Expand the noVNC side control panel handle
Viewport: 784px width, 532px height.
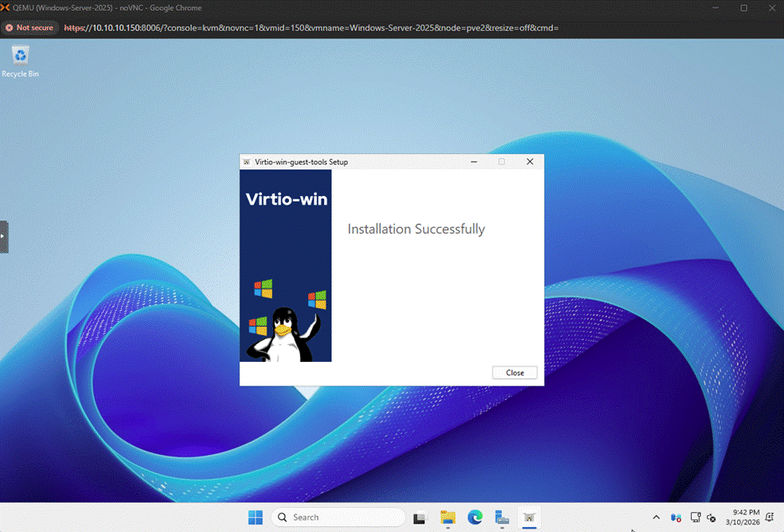[x=4, y=236]
